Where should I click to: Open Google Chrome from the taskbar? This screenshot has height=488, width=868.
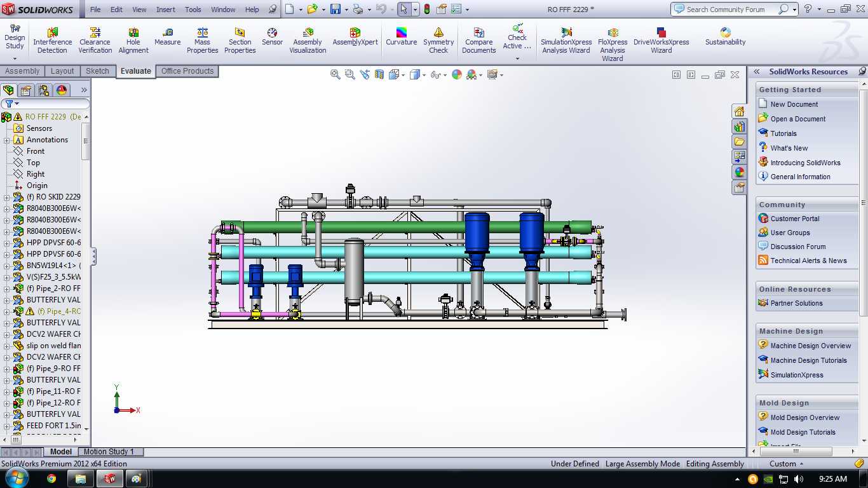51,478
